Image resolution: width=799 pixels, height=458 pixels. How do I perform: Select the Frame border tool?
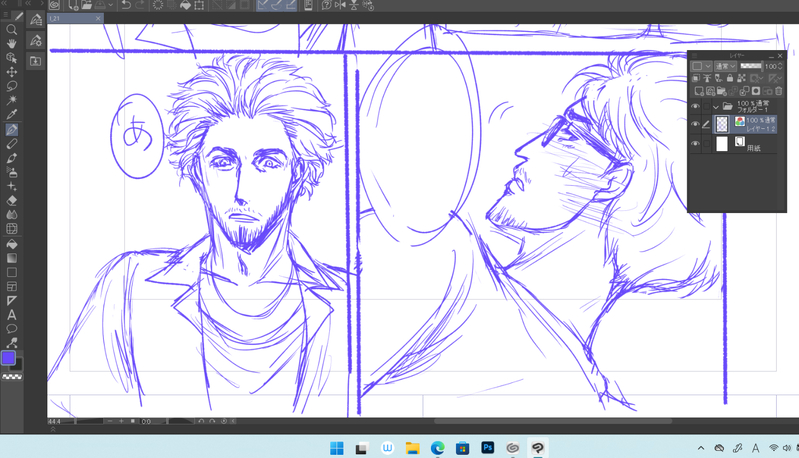[x=11, y=286]
